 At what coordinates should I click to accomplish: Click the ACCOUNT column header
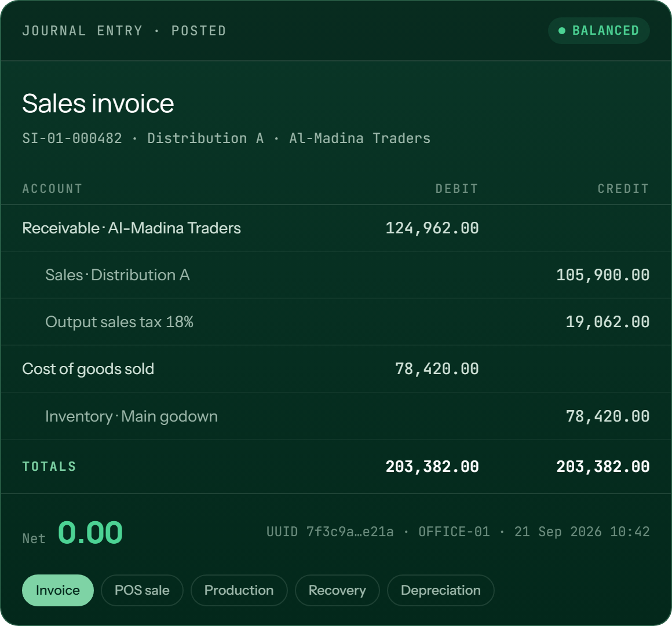pyautogui.click(x=52, y=189)
